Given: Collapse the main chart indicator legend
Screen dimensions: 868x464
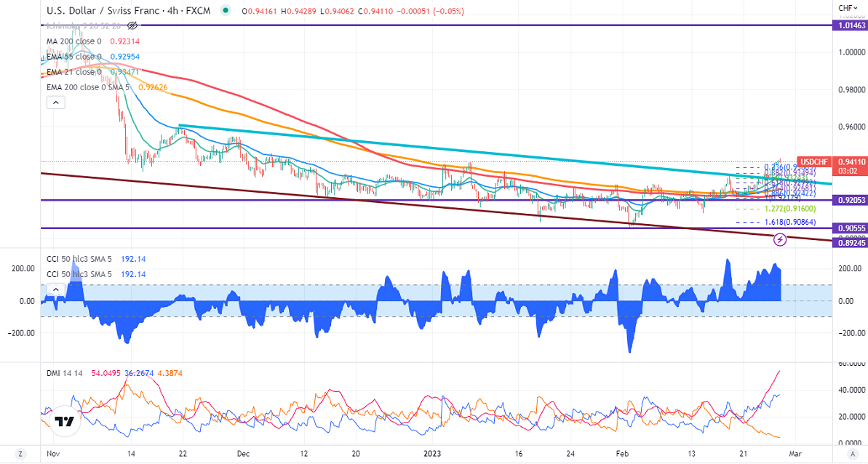Looking at the screenshot, I should [55, 103].
